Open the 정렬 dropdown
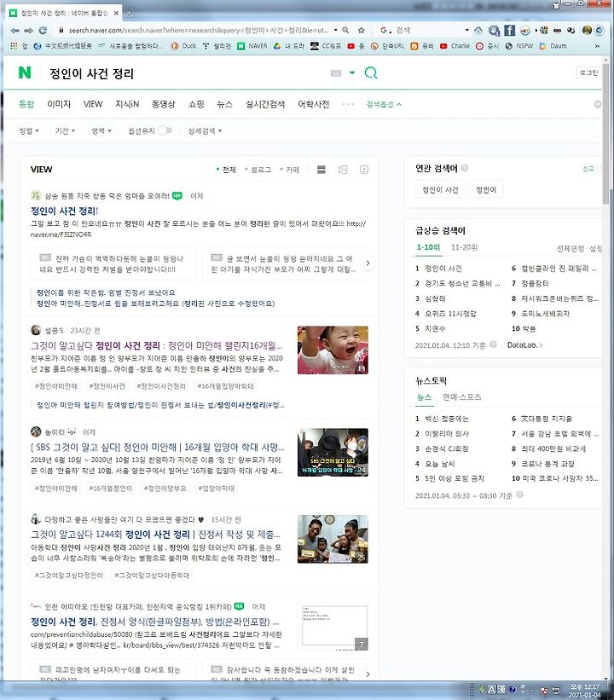Viewport: 614px width, 700px height. [29, 130]
